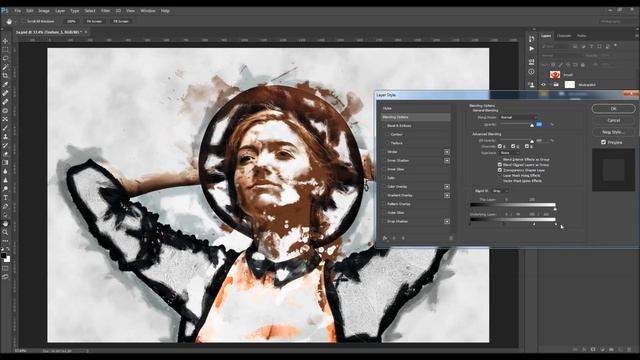Click Lock position icon in Layers panel
Screen dimensions: 640x360
(568, 64)
